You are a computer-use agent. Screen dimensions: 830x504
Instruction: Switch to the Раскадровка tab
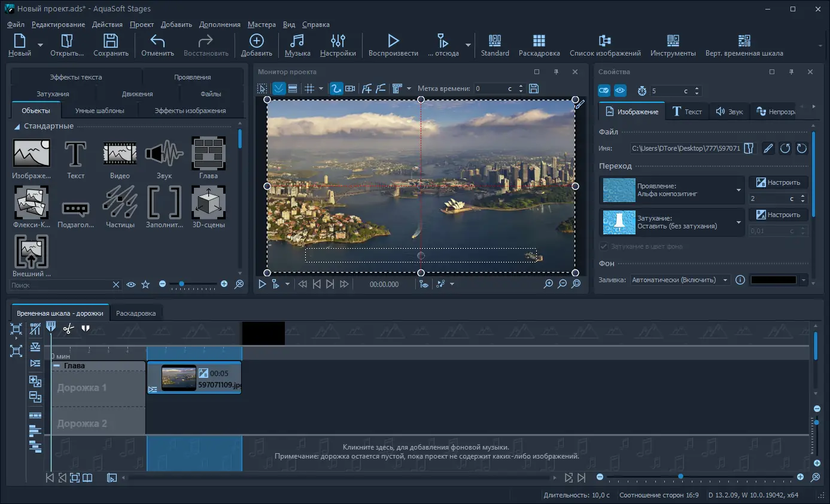coord(136,313)
